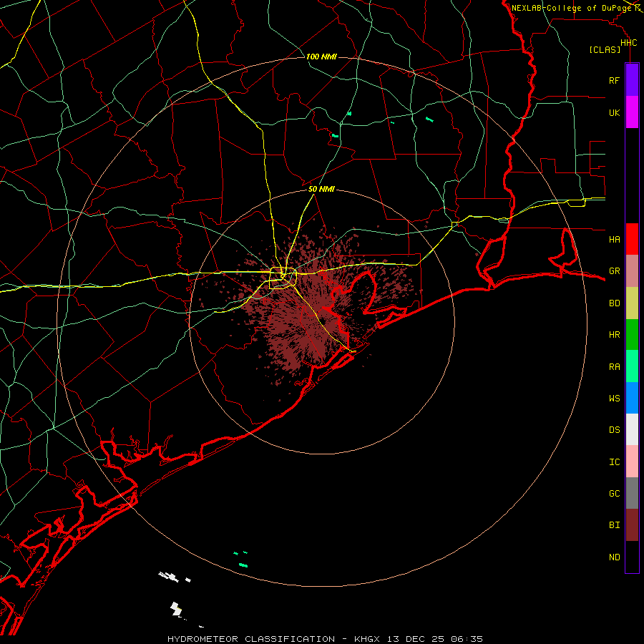
Task: Click the BI dark red legend swatch
Action: [632, 525]
